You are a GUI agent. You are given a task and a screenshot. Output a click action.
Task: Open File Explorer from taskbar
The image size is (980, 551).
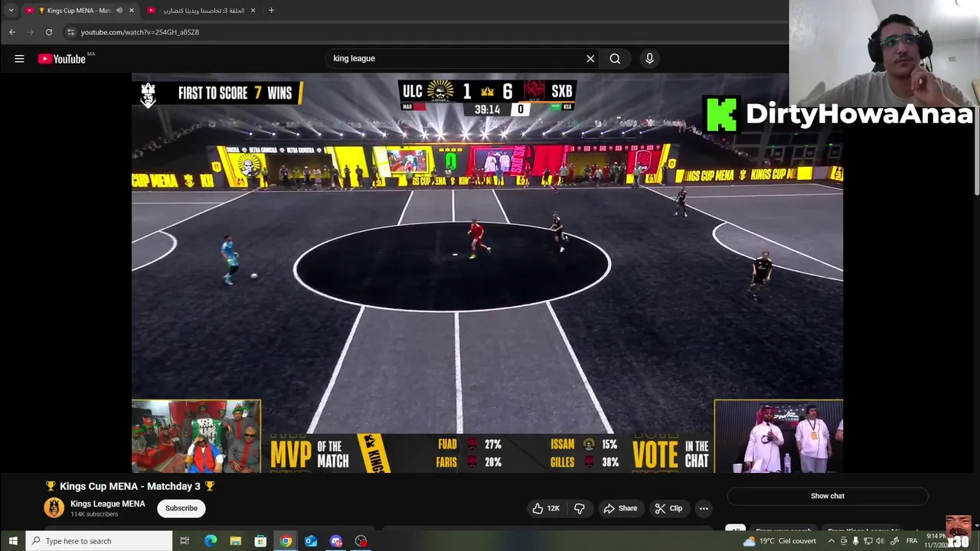[x=236, y=541]
